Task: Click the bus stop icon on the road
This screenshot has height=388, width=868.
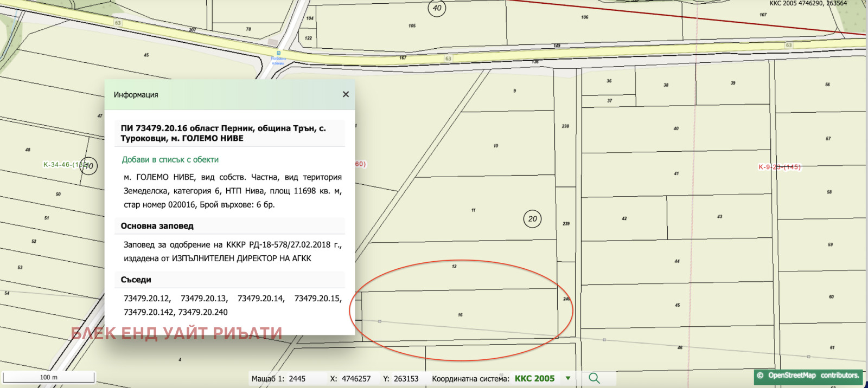Action: [278, 53]
